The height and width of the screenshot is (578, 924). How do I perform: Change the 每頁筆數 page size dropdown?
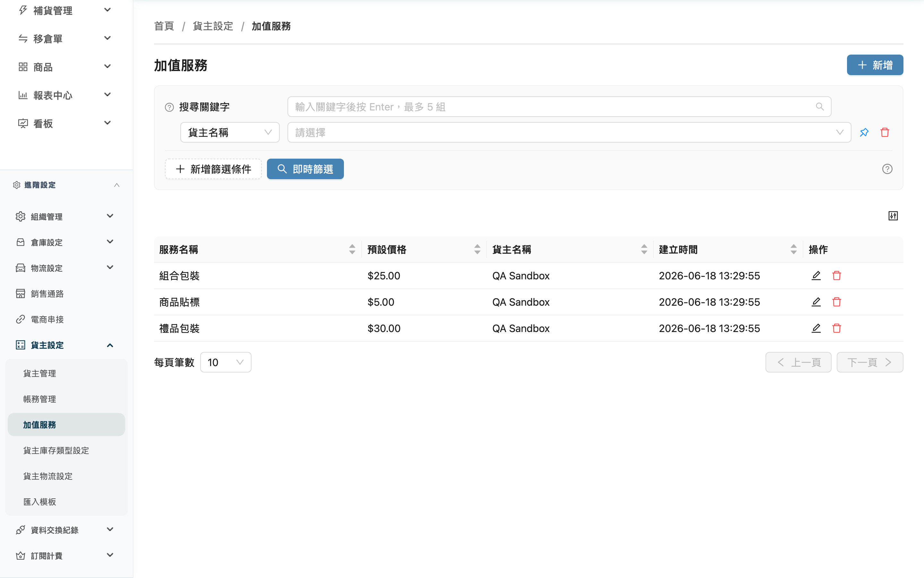(226, 362)
